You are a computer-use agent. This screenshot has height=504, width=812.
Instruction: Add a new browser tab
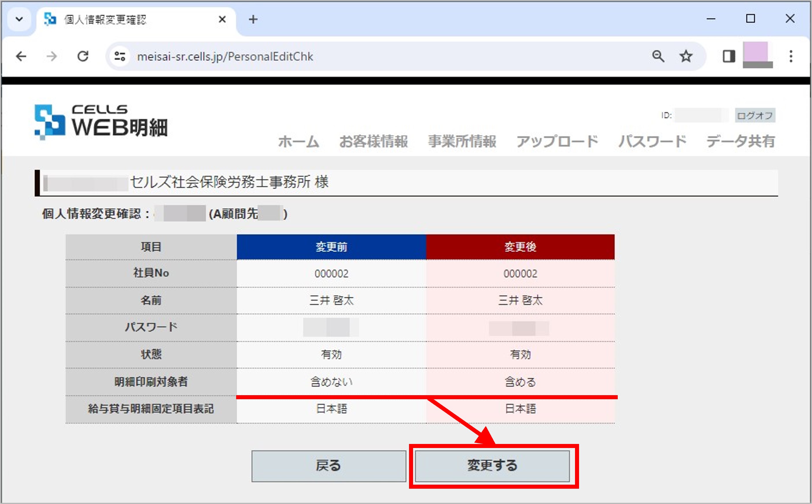[x=253, y=19]
